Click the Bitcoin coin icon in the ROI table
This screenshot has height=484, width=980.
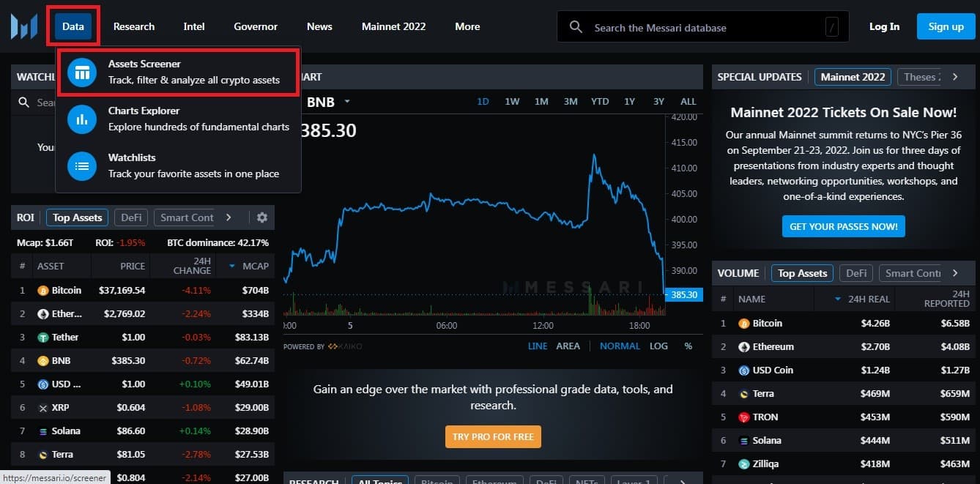[x=43, y=291]
